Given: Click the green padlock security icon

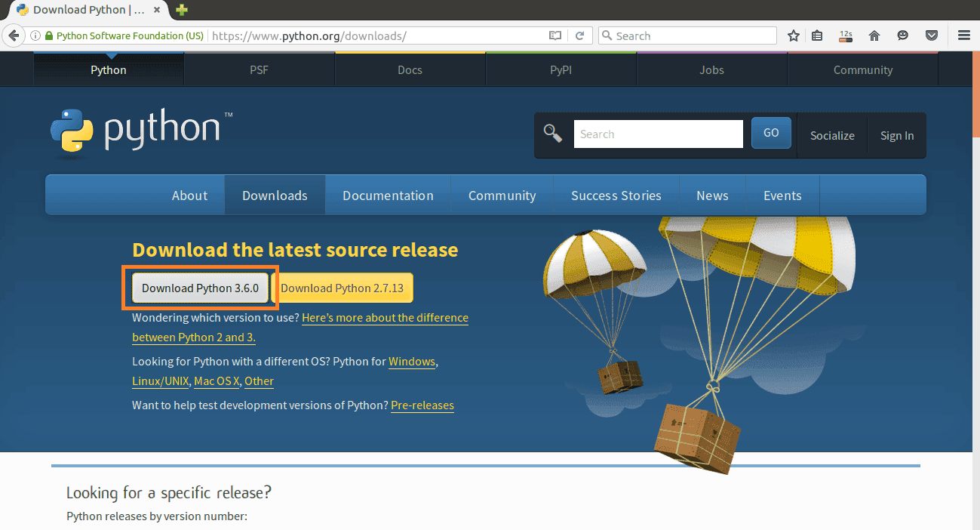Looking at the screenshot, I should pos(49,35).
